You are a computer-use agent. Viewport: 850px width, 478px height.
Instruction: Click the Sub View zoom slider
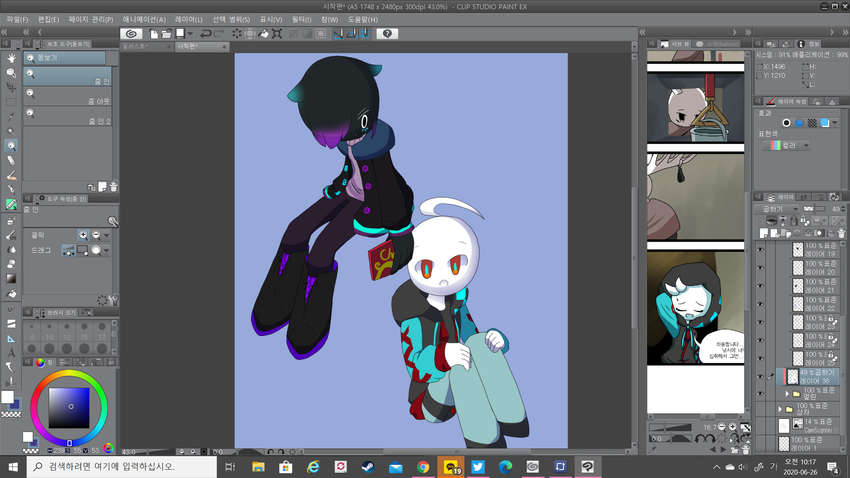(x=670, y=427)
